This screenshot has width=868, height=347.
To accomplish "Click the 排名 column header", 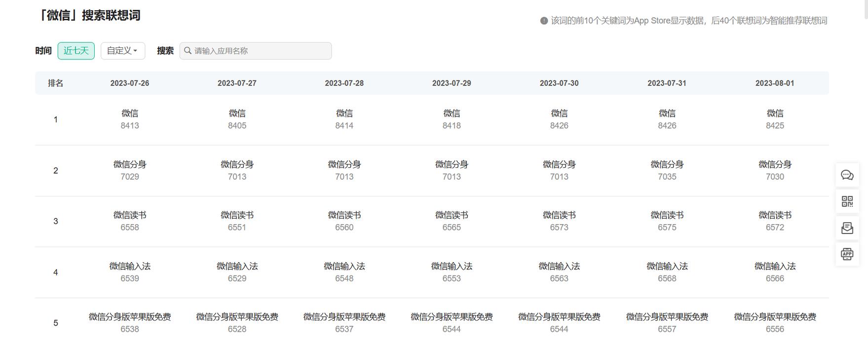I will [x=55, y=83].
